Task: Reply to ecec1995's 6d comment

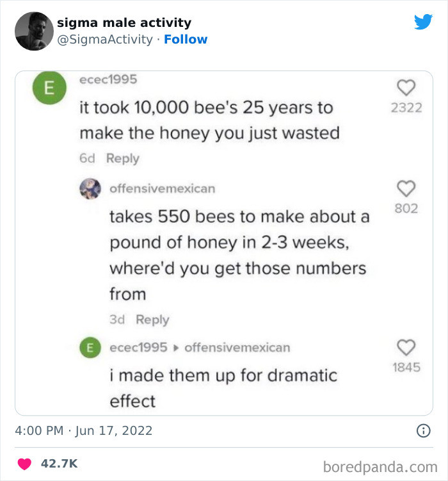Action: point(123,158)
